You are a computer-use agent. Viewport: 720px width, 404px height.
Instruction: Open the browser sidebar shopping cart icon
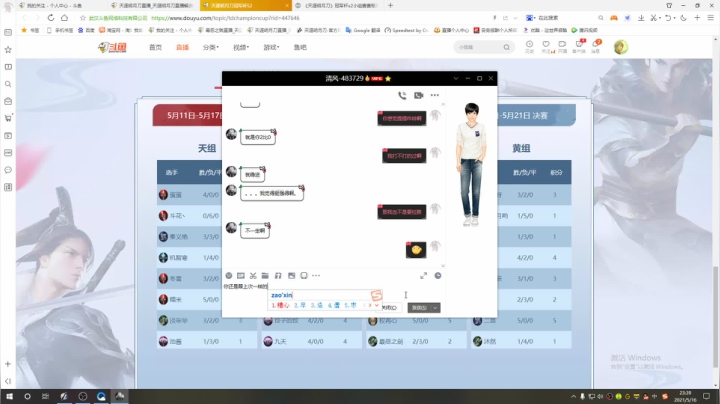(8, 118)
